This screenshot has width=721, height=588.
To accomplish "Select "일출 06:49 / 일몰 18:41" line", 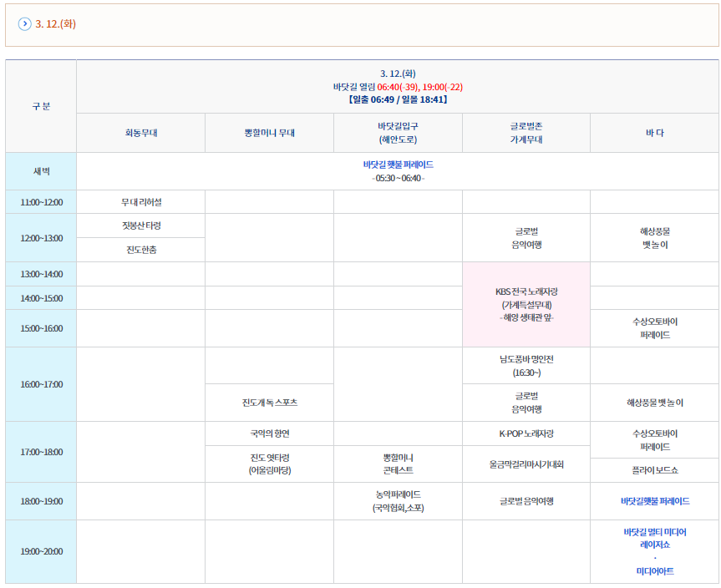I will pos(398,99).
